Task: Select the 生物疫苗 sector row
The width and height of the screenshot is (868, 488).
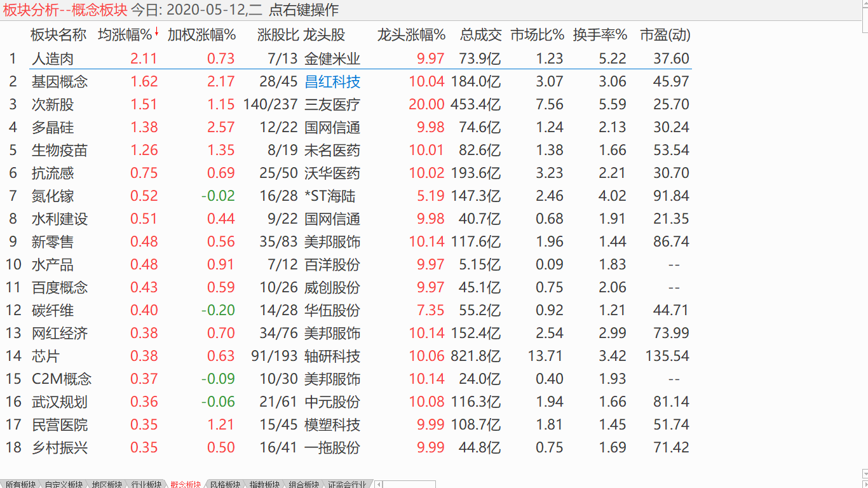Action: pos(347,150)
